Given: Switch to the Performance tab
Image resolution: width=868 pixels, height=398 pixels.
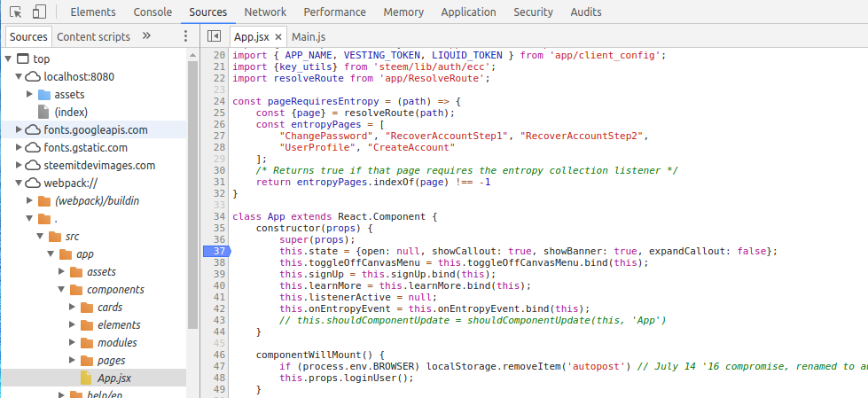Looking at the screenshot, I should [x=334, y=12].
